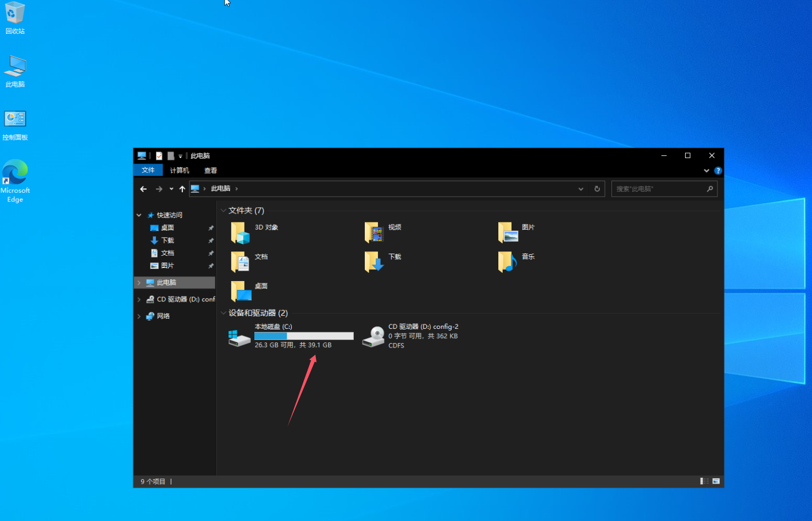The height and width of the screenshot is (521, 812).
Task: Expand the 网络 tree node arrow
Action: (x=139, y=316)
